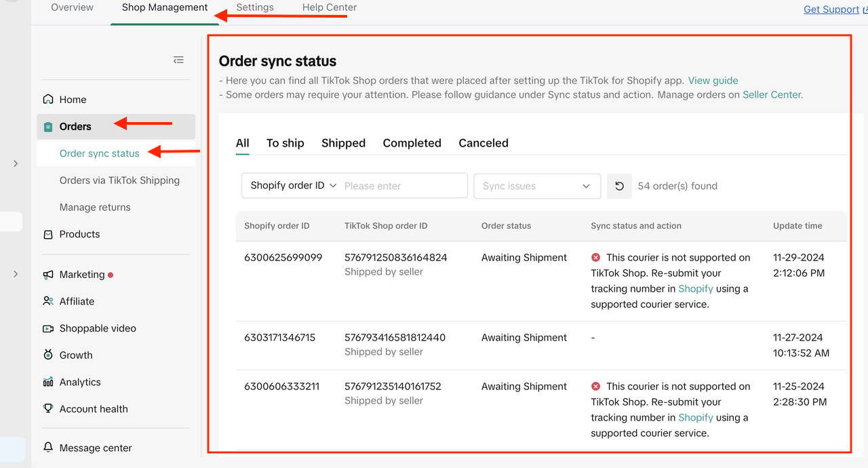Click the order ID search input field
The image size is (868, 468).
(403, 186)
